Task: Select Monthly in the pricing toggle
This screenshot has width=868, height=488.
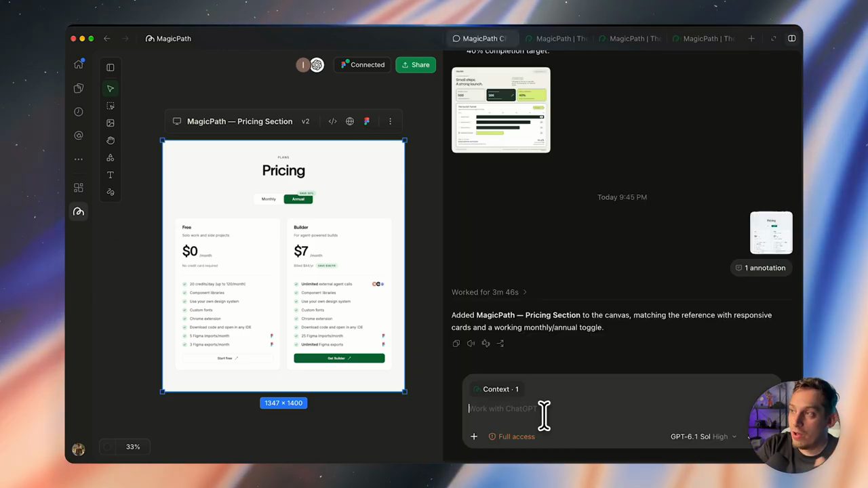Action: 269,199
